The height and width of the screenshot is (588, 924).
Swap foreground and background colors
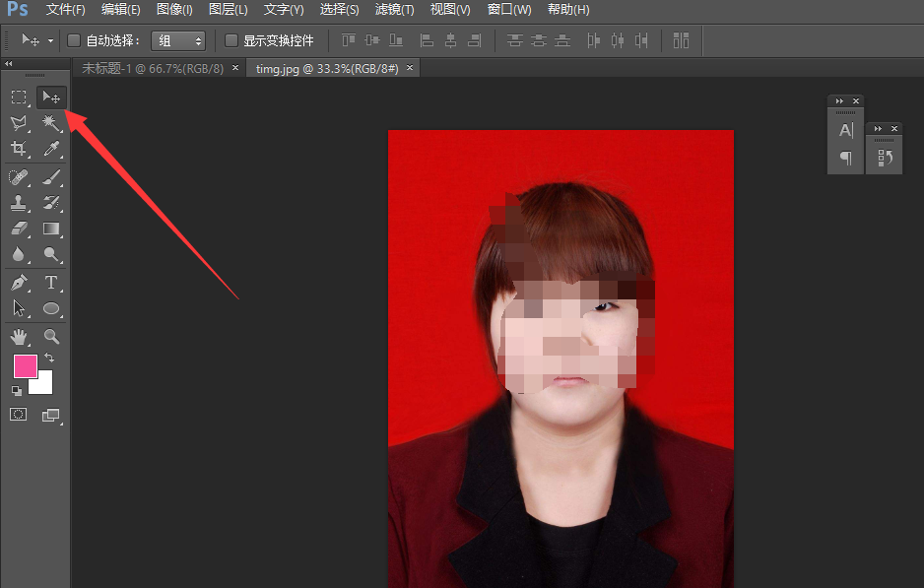pos(49,359)
